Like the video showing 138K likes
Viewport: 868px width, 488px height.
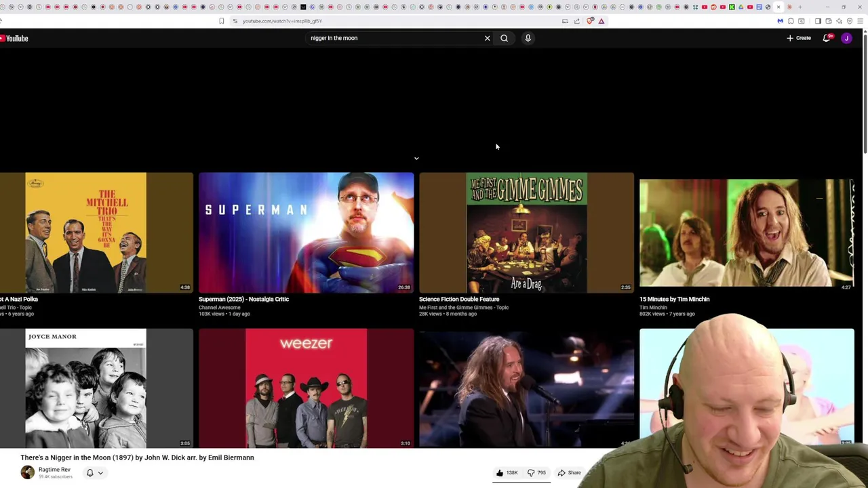point(507,472)
